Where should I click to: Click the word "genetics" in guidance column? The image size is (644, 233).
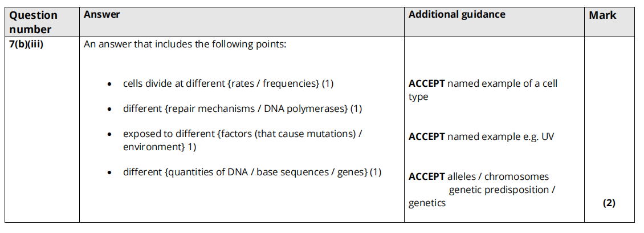[x=427, y=203]
